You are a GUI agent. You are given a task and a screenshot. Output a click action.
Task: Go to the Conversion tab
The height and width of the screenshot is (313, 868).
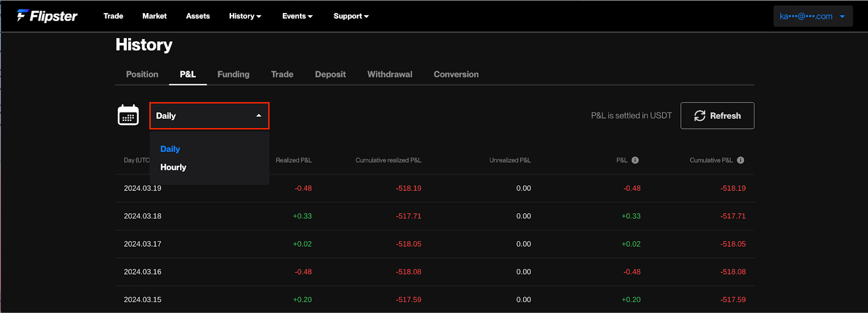pos(456,74)
